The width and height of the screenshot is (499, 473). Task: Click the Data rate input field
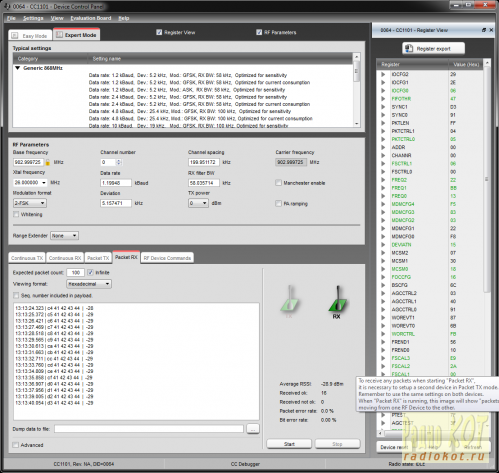pos(116,183)
